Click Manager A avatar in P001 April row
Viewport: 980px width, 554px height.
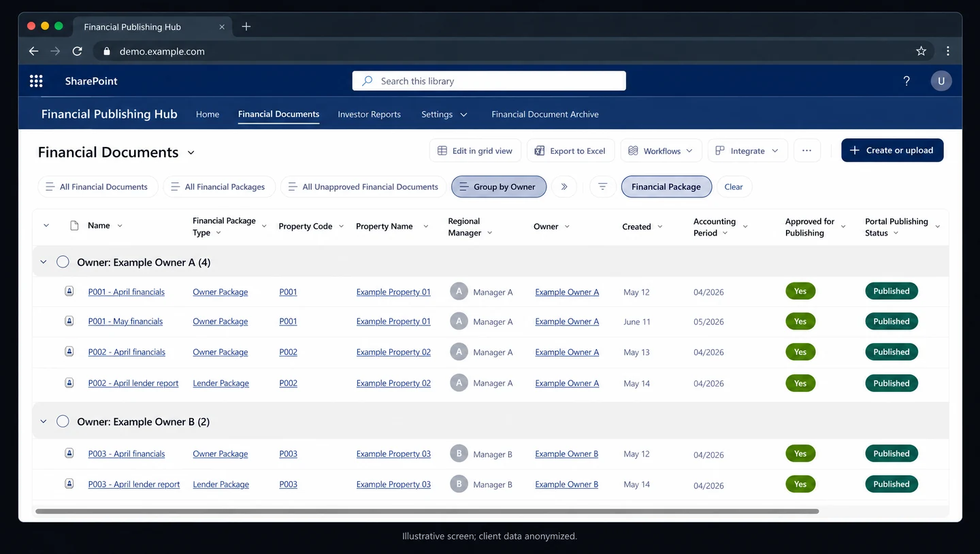(x=459, y=291)
